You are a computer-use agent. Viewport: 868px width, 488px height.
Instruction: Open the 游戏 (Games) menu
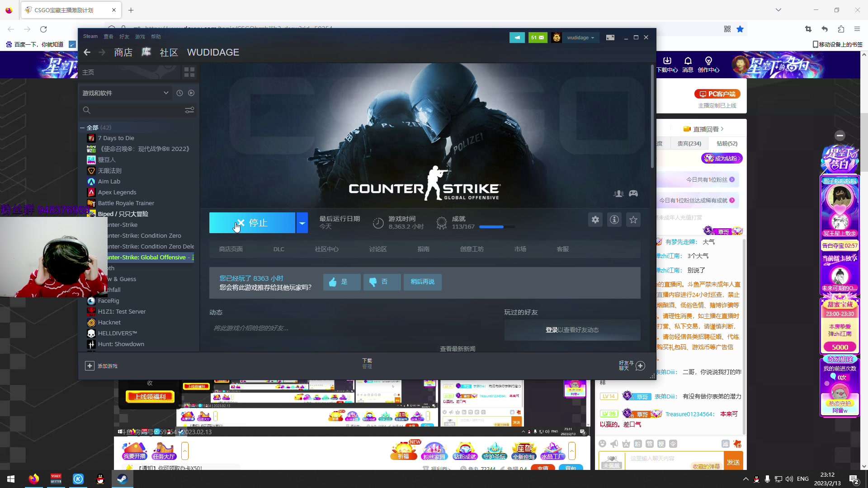tap(140, 37)
